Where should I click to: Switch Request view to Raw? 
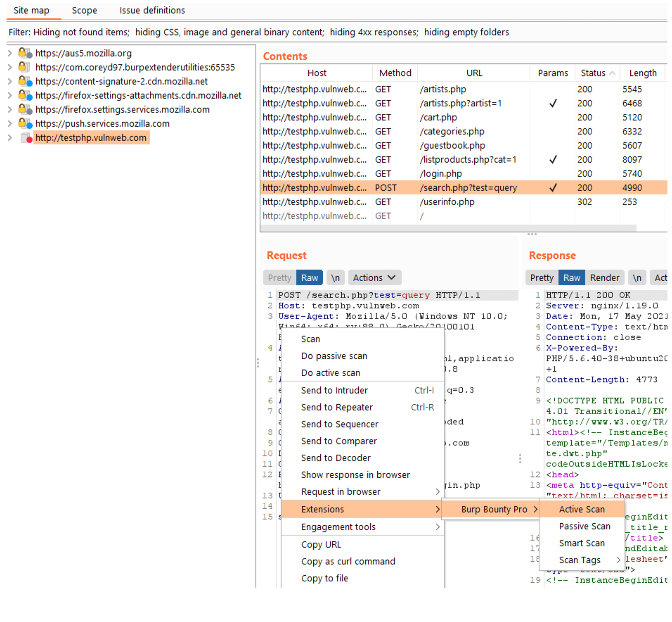(309, 278)
